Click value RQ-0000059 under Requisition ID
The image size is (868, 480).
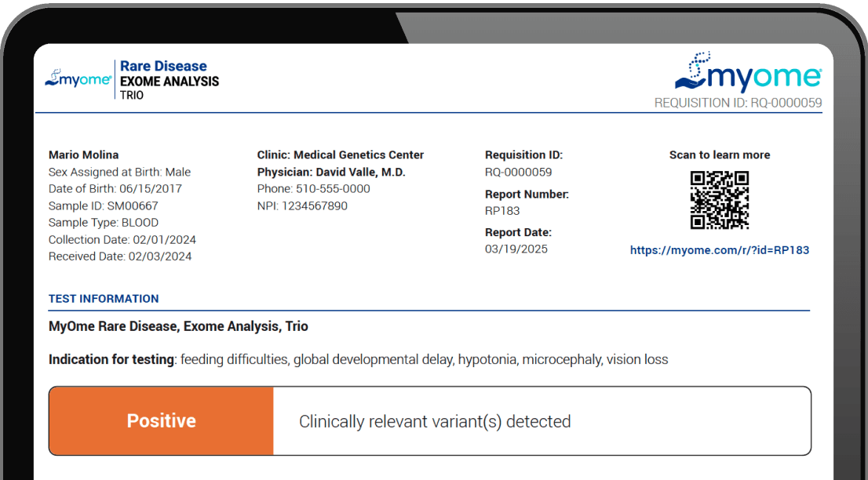pyautogui.click(x=518, y=172)
